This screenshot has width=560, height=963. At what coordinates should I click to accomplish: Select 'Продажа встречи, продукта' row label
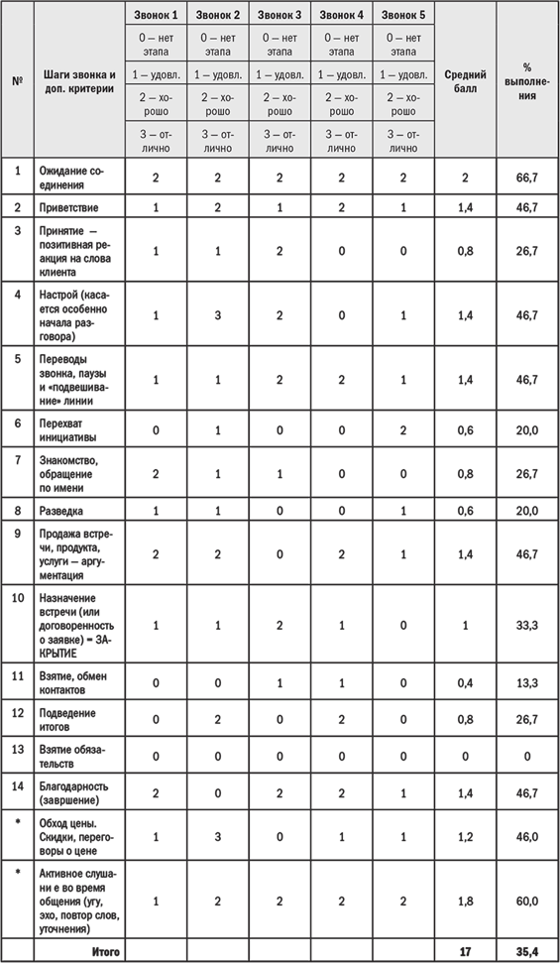pos(75,554)
